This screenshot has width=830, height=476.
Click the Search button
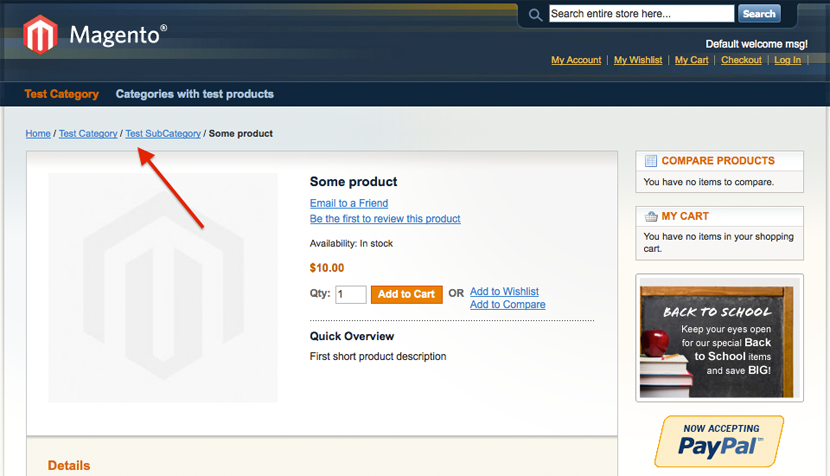coord(759,14)
